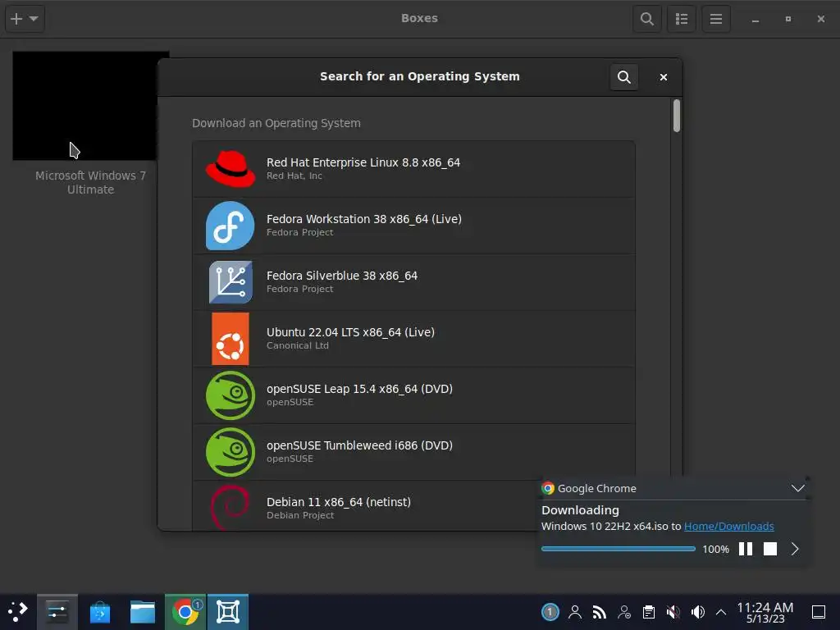Click the user profile tray icon
The height and width of the screenshot is (630, 840).
575,612
